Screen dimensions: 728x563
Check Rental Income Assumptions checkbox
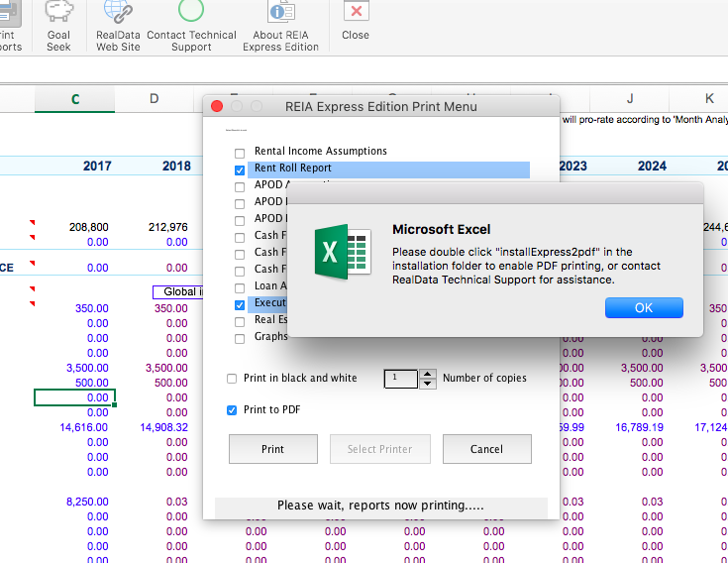click(x=240, y=154)
